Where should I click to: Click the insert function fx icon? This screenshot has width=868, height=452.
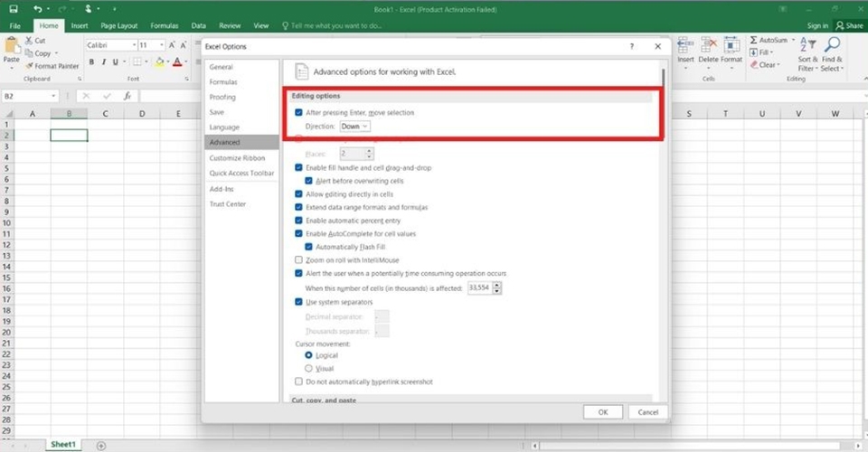pos(127,96)
